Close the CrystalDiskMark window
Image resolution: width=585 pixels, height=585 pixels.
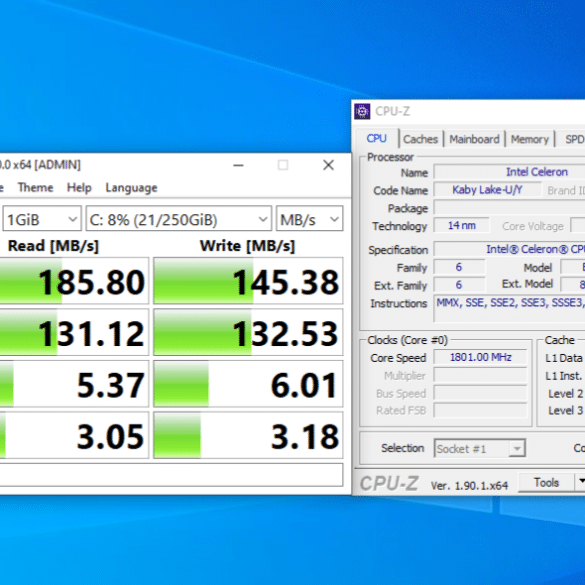coord(328,165)
